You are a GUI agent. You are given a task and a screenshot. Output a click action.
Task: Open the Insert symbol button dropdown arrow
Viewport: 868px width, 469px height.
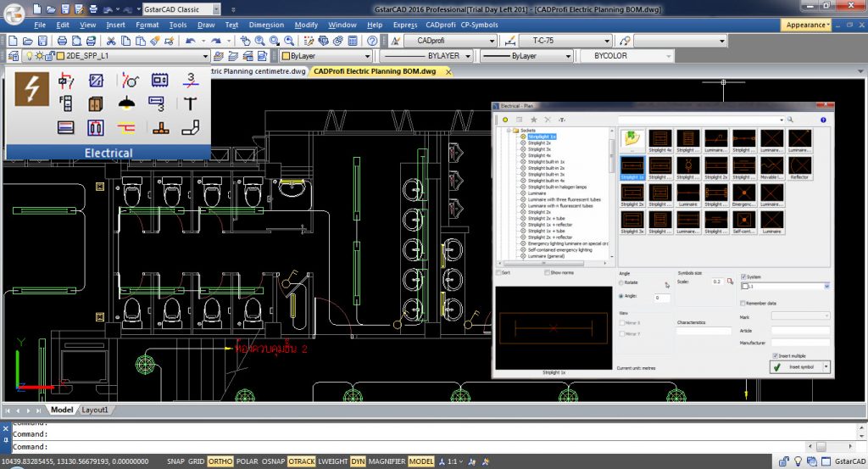pos(826,366)
